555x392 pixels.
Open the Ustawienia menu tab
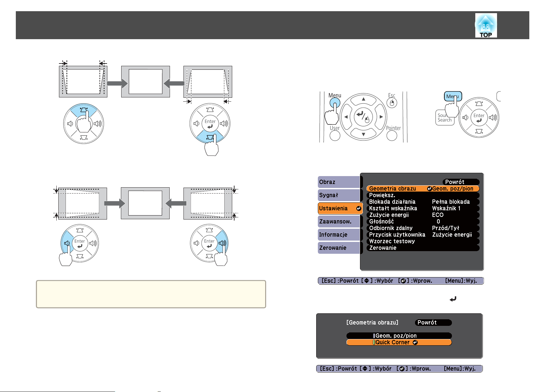coord(340,208)
